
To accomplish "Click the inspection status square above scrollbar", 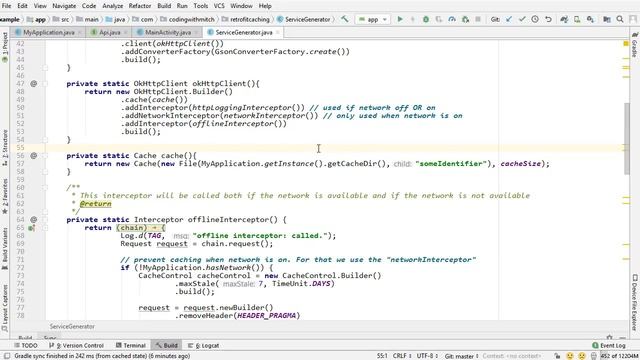I will pyautogui.click(x=626, y=44).
